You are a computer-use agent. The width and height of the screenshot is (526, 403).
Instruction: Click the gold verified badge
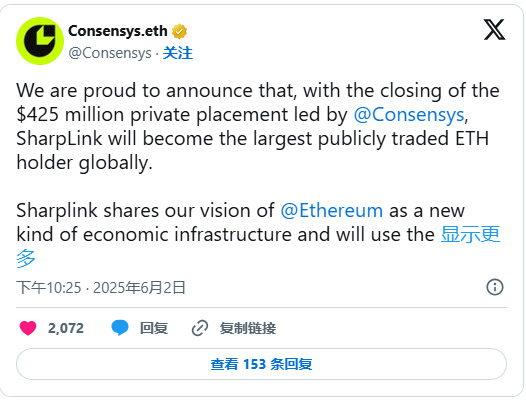(179, 32)
